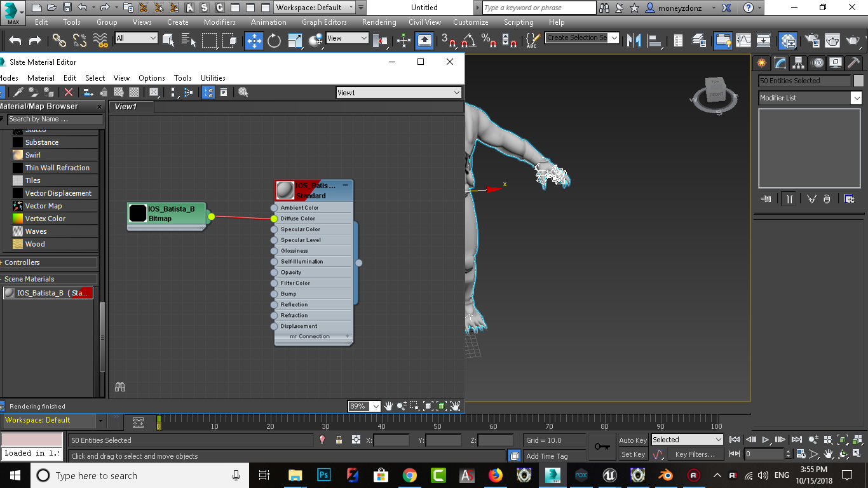
Task: Click the Unlink Selection icon
Action: click(79, 41)
